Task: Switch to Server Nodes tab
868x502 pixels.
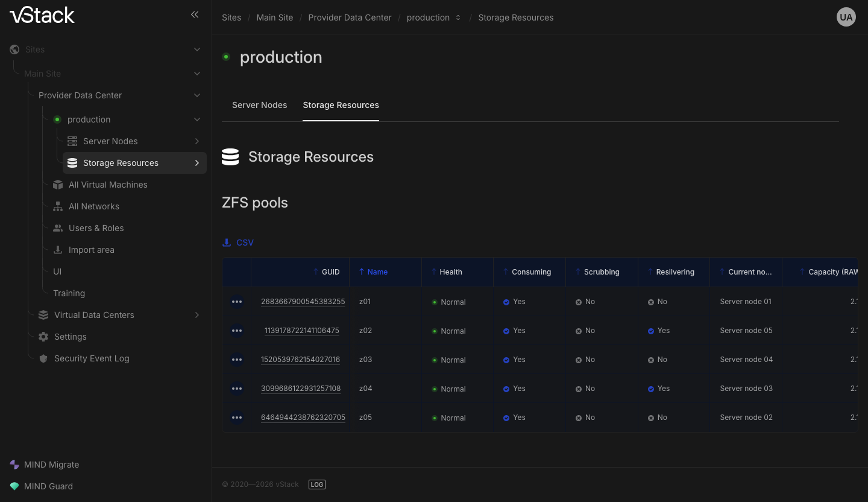Action: pyautogui.click(x=260, y=105)
